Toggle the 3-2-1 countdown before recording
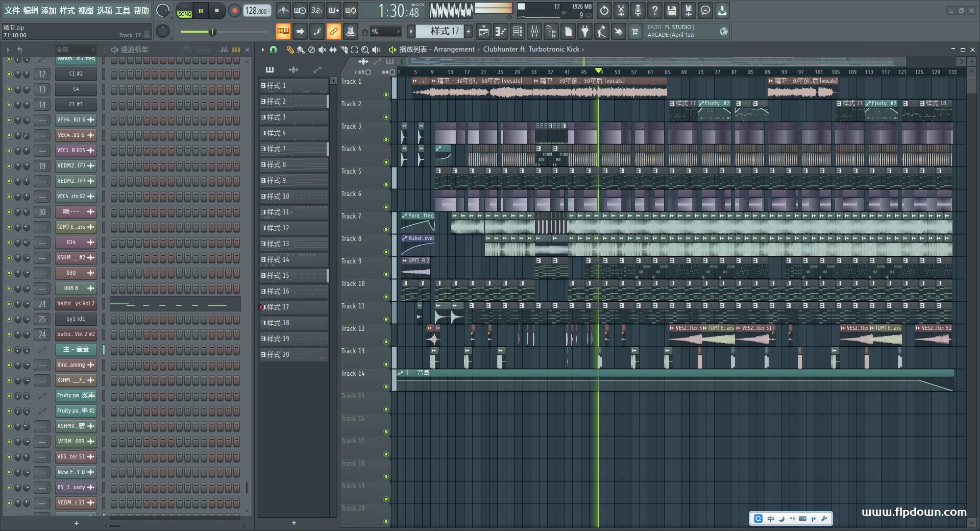The image size is (980, 531). coord(317,10)
